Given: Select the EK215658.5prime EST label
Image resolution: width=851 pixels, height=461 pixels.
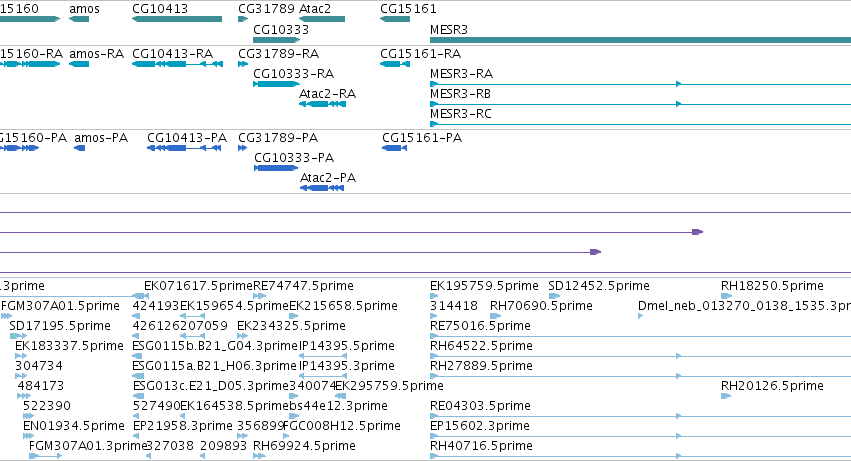Looking at the screenshot, I should pos(343,306).
